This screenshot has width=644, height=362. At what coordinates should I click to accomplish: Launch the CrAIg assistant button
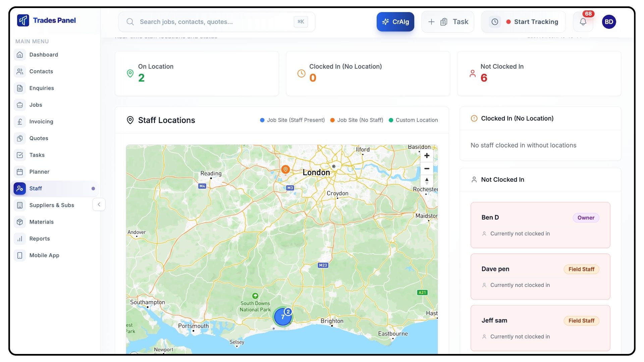coord(395,22)
